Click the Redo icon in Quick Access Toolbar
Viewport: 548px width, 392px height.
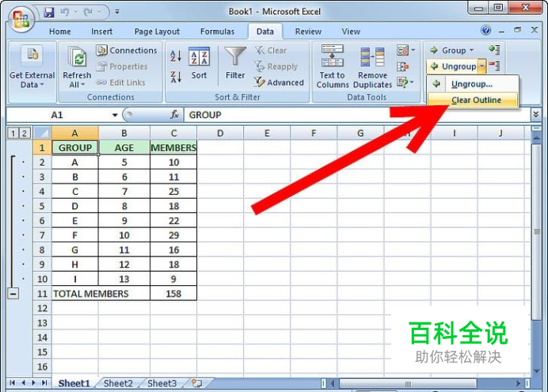pos(88,12)
